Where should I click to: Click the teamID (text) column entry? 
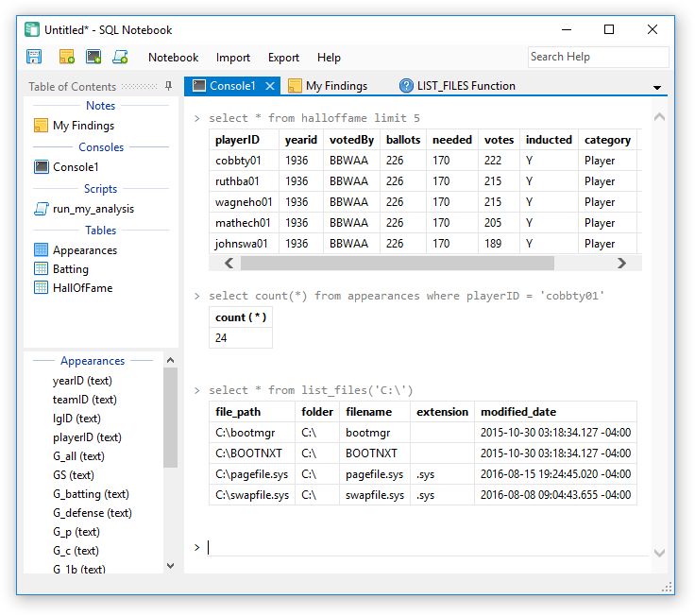click(x=84, y=400)
